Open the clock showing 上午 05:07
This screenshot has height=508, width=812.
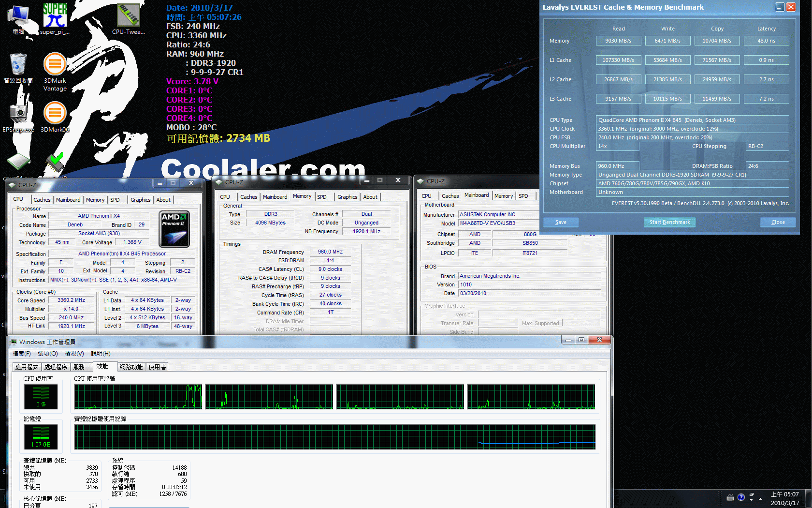click(x=785, y=498)
